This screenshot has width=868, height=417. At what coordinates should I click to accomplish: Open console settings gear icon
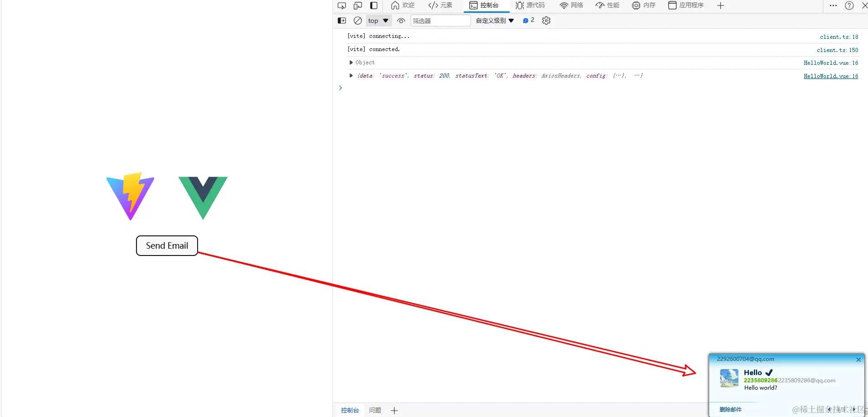(x=546, y=21)
